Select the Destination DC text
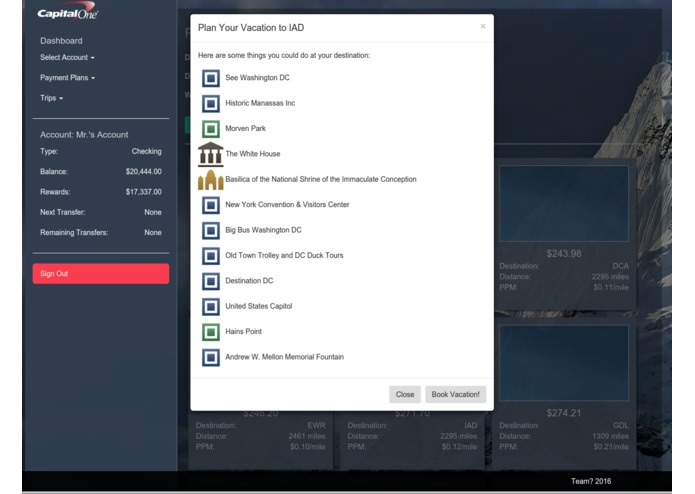The width and height of the screenshot is (695, 494). pyautogui.click(x=249, y=281)
